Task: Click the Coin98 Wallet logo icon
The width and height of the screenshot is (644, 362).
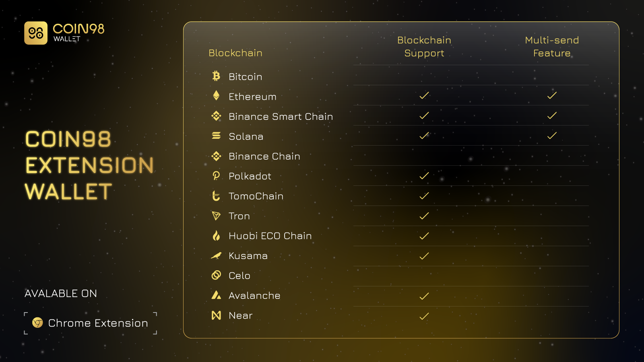Action: click(x=36, y=33)
